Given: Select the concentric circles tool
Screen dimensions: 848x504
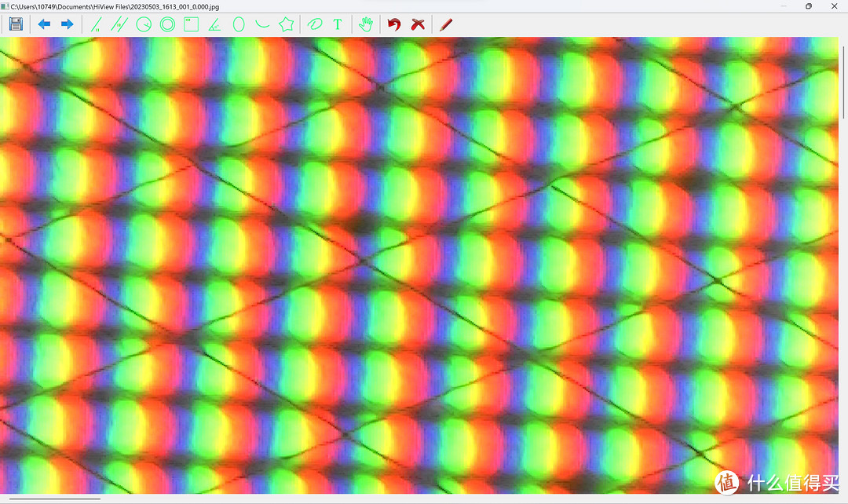Looking at the screenshot, I should [168, 24].
